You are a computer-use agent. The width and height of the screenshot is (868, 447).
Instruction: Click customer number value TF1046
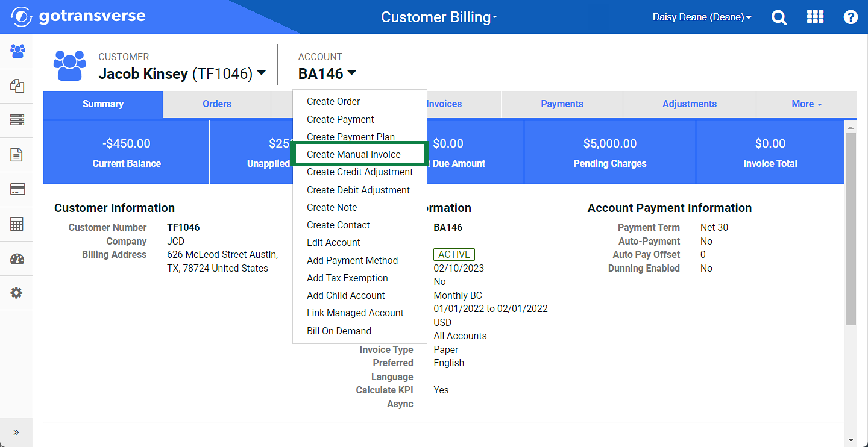pyautogui.click(x=183, y=227)
